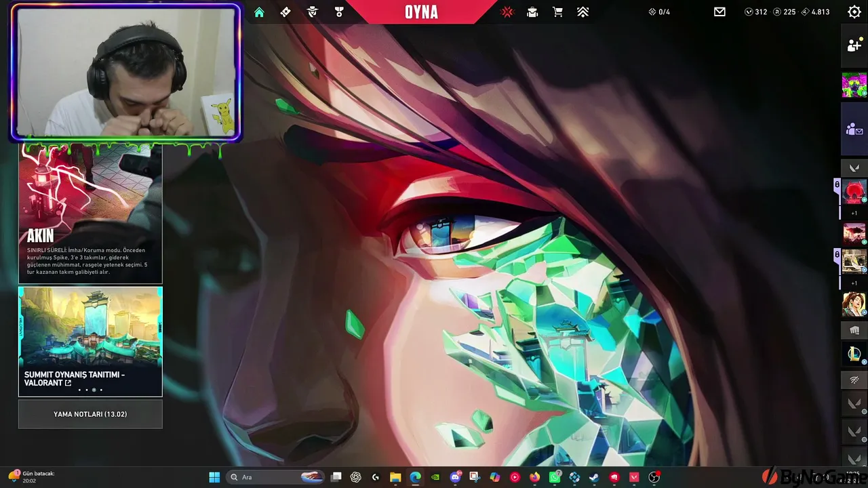Click the OYNA play tab
Image resolution: width=868 pixels, height=488 pixels.
[x=421, y=12]
